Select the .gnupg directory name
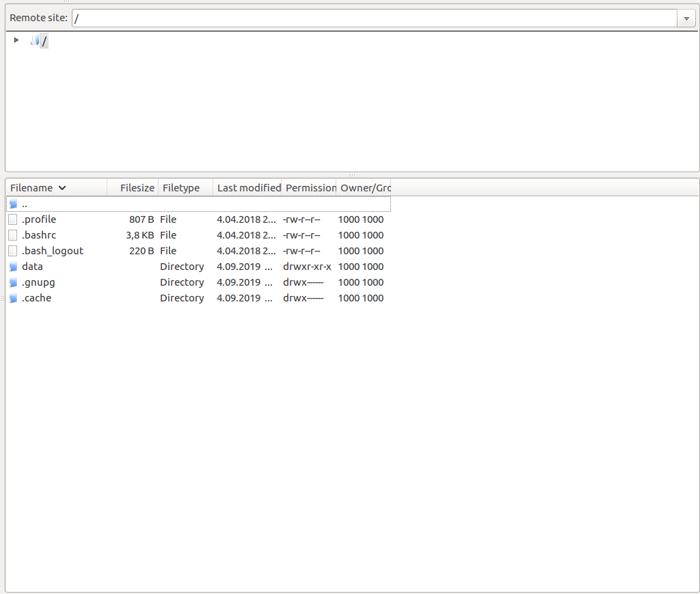Viewport: 700px width, 594px height. click(38, 283)
